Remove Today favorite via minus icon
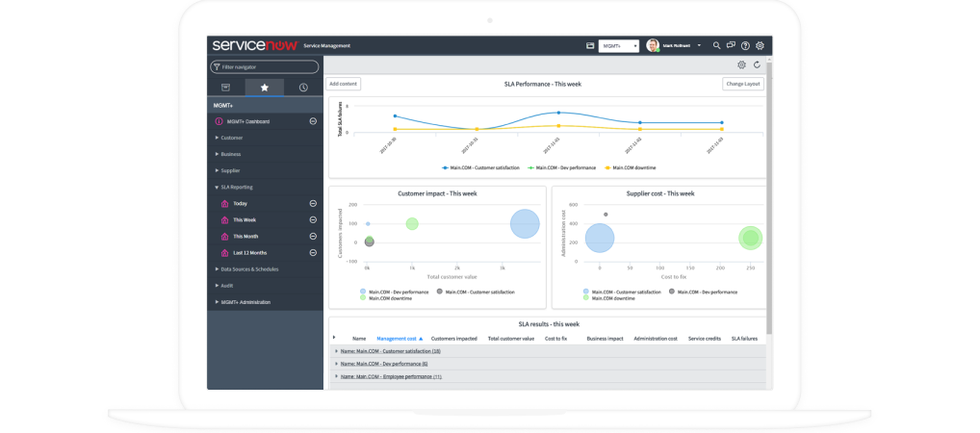Screen dimensions: 980x433 313,203
